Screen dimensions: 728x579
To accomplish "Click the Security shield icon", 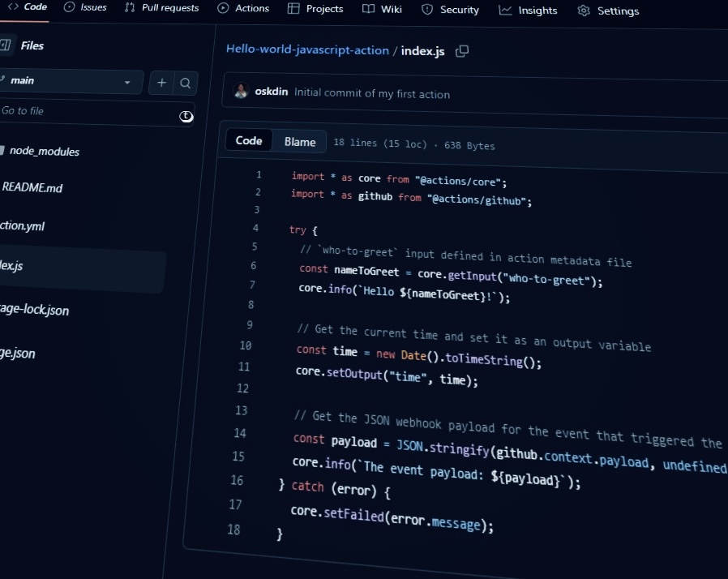I will 427,10.
